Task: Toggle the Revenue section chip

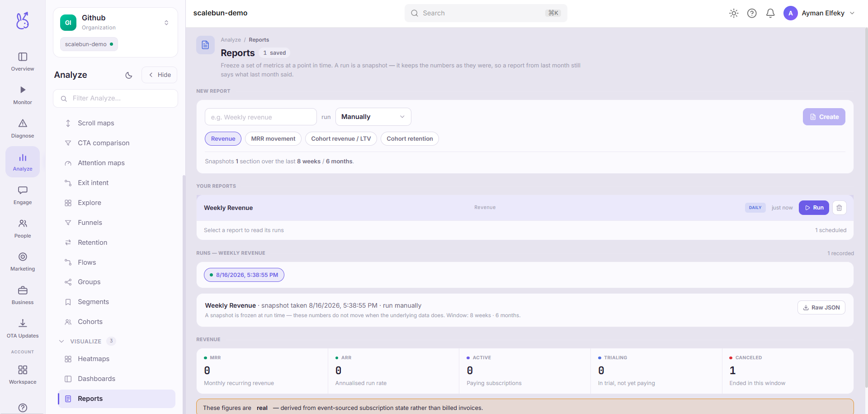Action: [x=223, y=139]
